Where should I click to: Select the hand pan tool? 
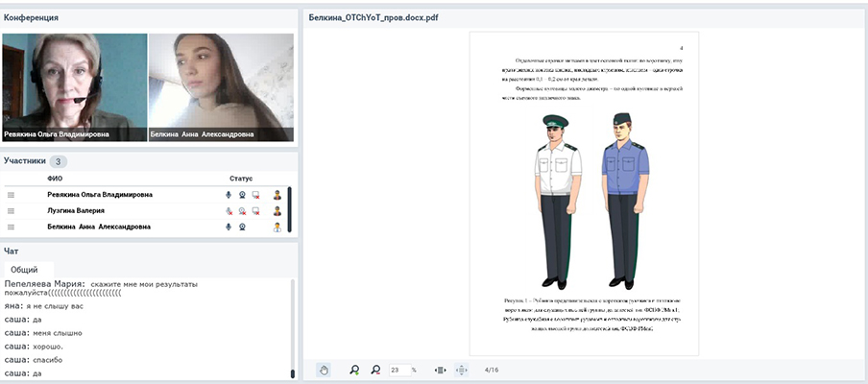[x=324, y=370]
